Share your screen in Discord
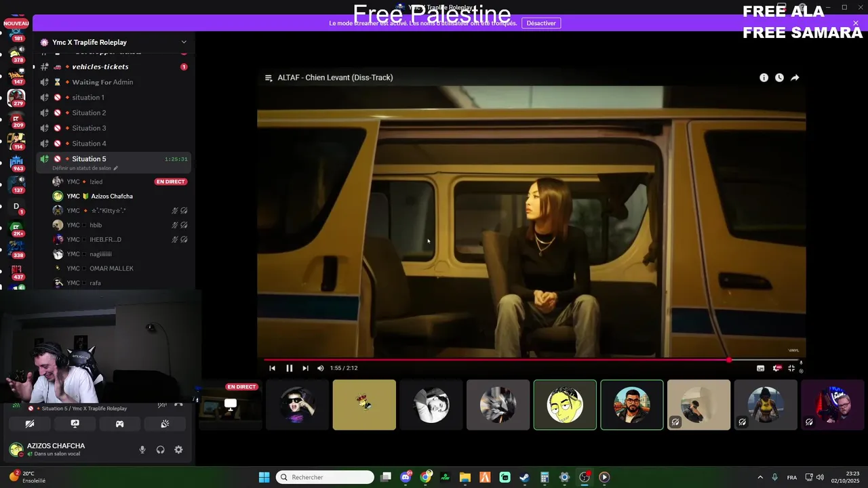The width and height of the screenshot is (868, 488). click(75, 424)
